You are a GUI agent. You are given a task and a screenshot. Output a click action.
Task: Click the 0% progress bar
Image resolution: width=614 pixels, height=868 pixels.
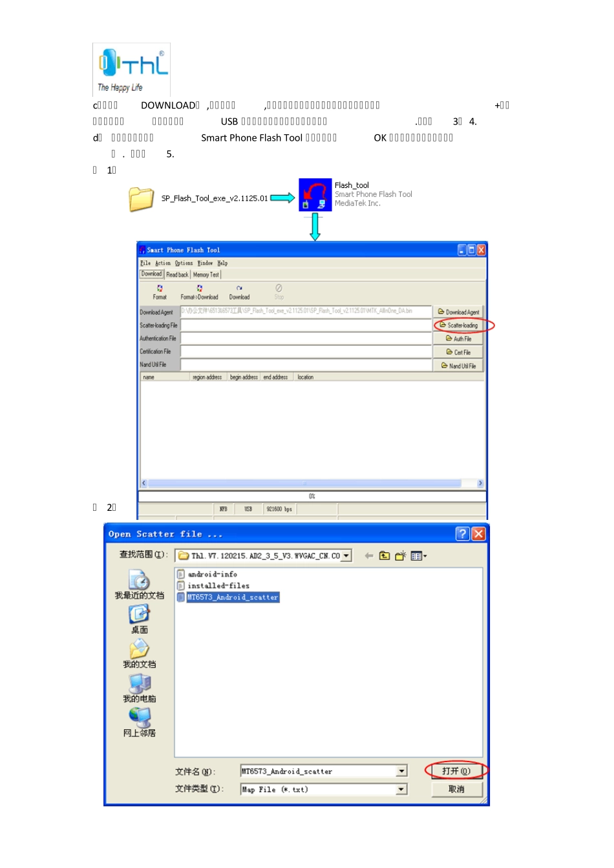click(x=312, y=496)
